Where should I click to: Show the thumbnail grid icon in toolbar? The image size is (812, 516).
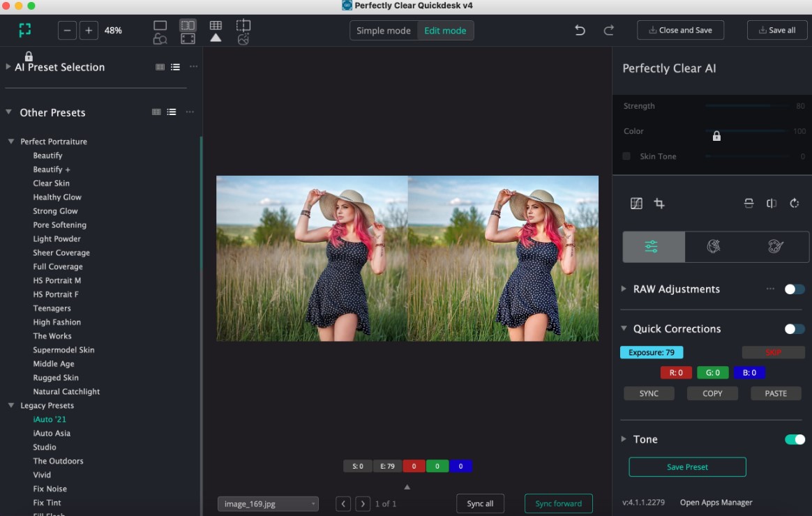[x=216, y=25]
